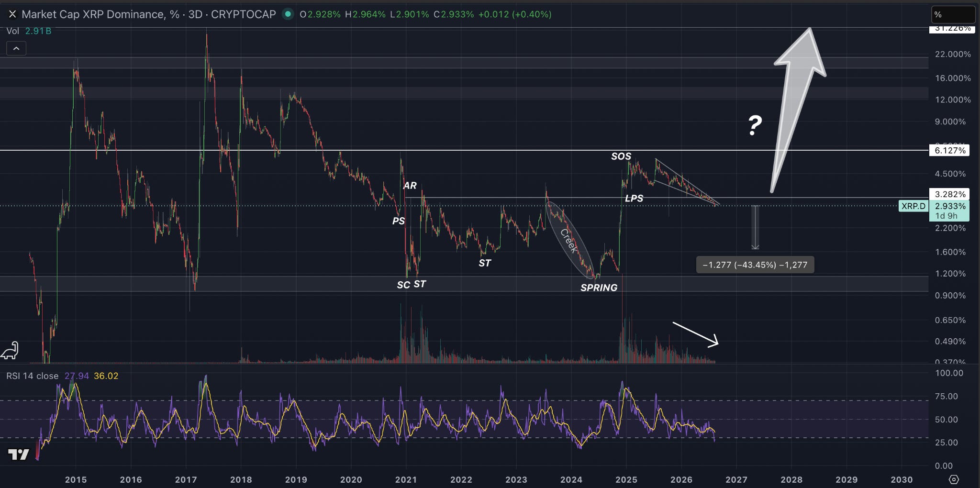
Task: Select the SOS text annotation
Action: (x=621, y=156)
